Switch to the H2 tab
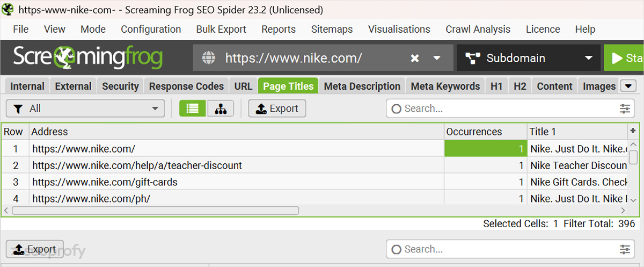Screen dimensions: 644x267 point(519,86)
